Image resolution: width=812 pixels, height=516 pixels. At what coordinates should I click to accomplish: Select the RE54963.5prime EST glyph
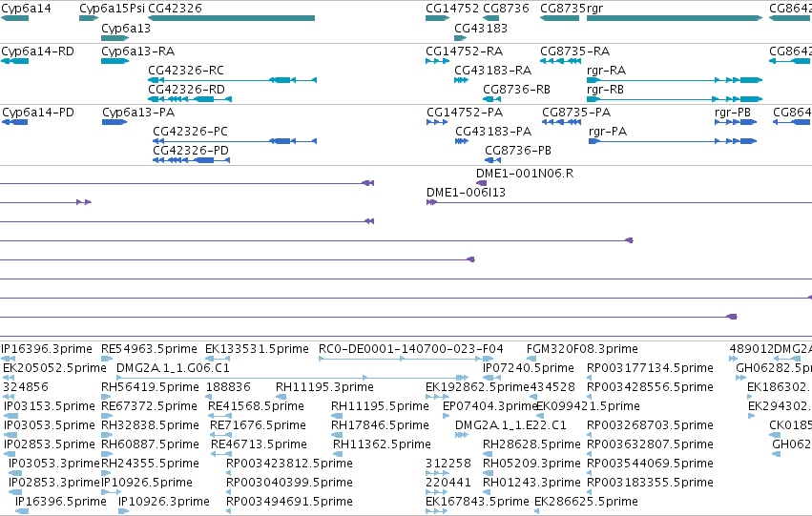pyautogui.click(x=107, y=358)
